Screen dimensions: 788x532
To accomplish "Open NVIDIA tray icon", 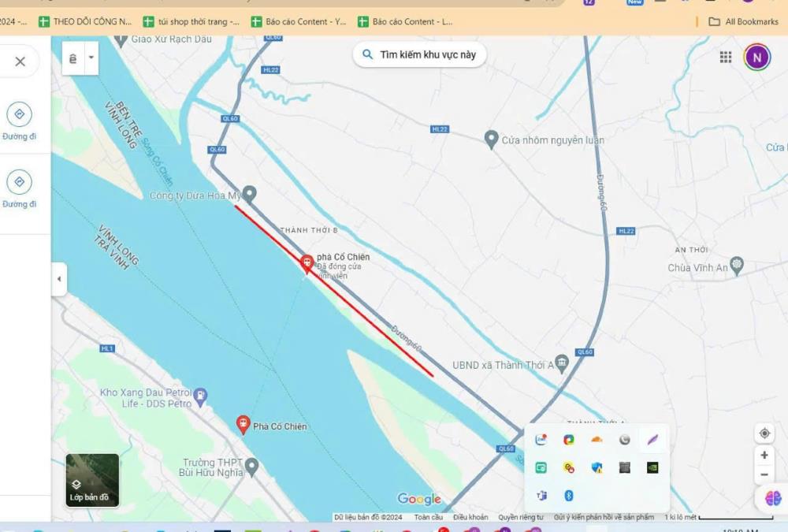I will coord(652,468).
